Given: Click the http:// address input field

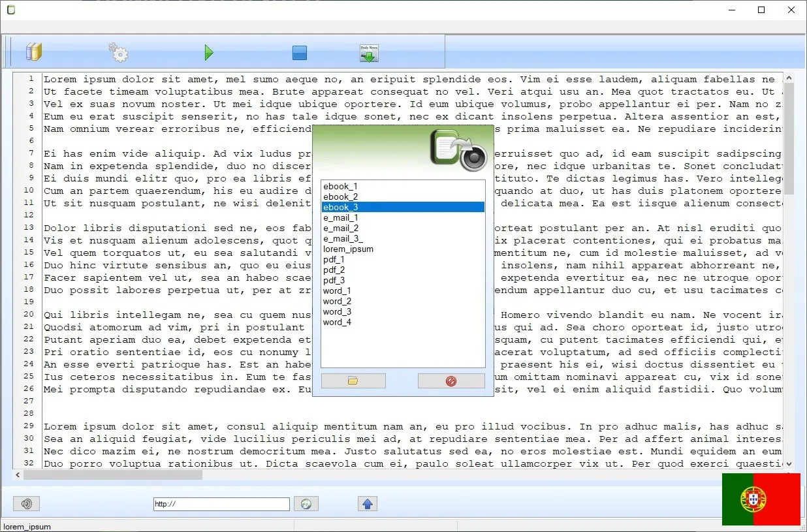Looking at the screenshot, I should (x=221, y=503).
